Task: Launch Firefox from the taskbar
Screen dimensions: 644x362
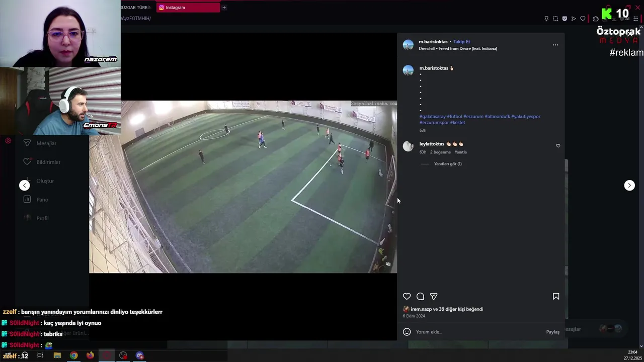Action: [90, 355]
